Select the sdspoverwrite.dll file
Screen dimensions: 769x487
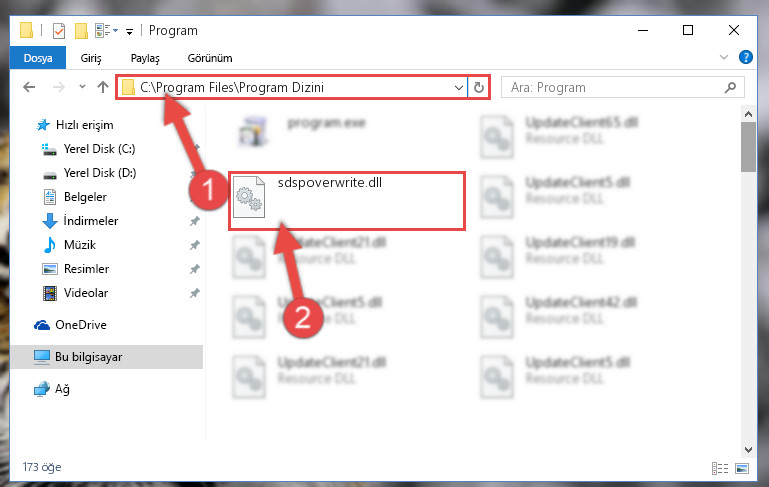[x=347, y=201]
